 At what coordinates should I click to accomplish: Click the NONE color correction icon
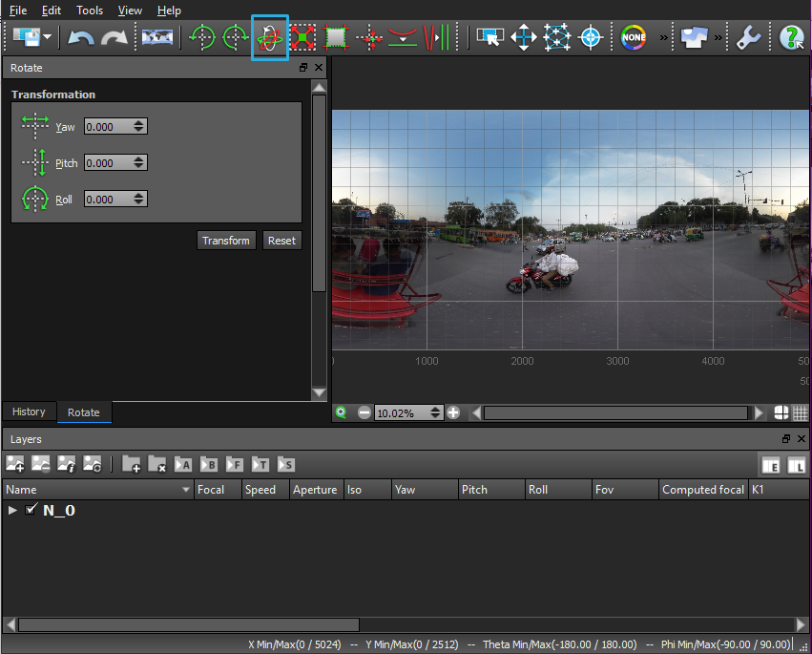click(633, 37)
